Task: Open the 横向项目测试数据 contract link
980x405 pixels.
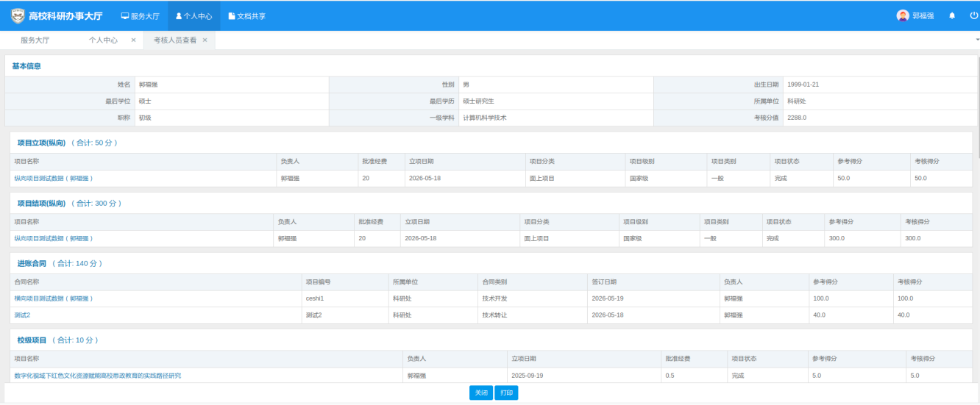Action: (54, 298)
